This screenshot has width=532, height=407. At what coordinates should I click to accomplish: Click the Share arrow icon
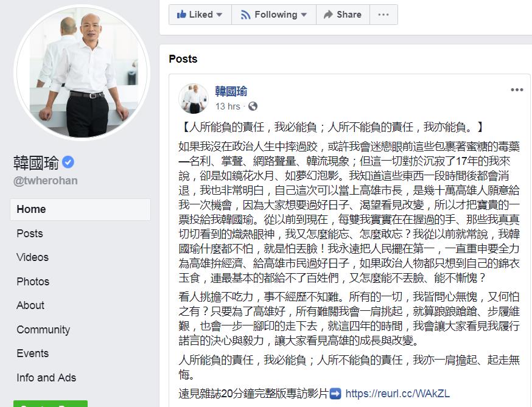coord(328,14)
